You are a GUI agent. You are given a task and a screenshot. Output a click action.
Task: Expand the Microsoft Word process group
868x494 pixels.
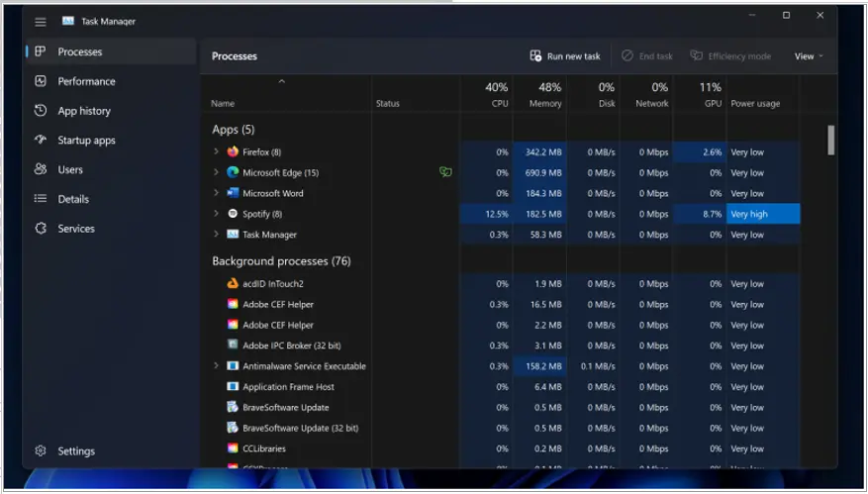click(x=216, y=193)
